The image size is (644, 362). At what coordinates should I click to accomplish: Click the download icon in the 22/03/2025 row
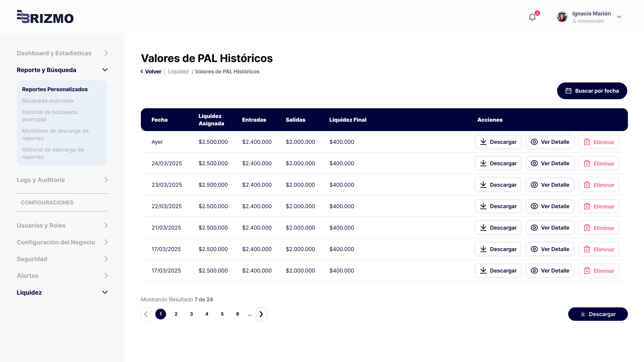483,206
